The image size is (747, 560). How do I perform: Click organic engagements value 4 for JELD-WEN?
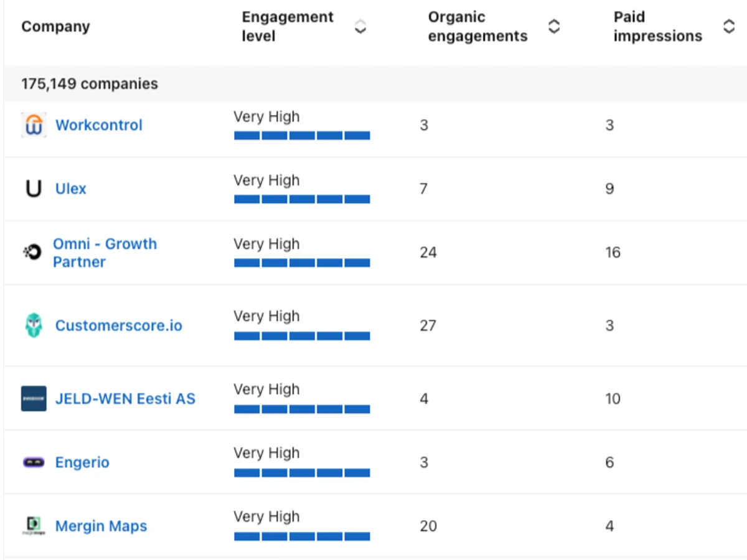coord(424,399)
